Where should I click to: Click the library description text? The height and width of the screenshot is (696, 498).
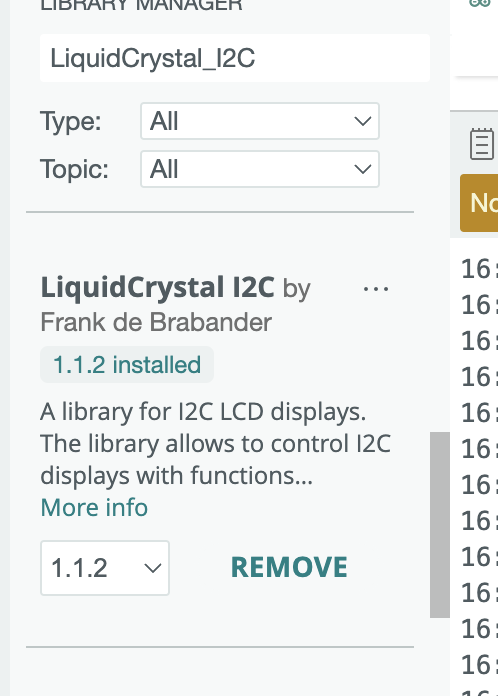pyautogui.click(x=216, y=444)
